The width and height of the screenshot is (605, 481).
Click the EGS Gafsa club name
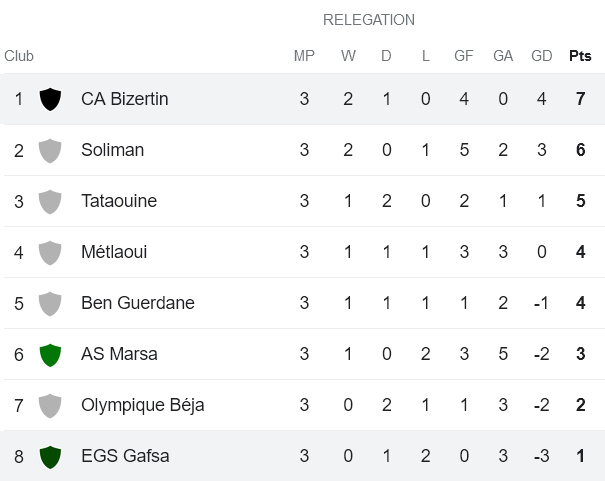click(x=125, y=456)
